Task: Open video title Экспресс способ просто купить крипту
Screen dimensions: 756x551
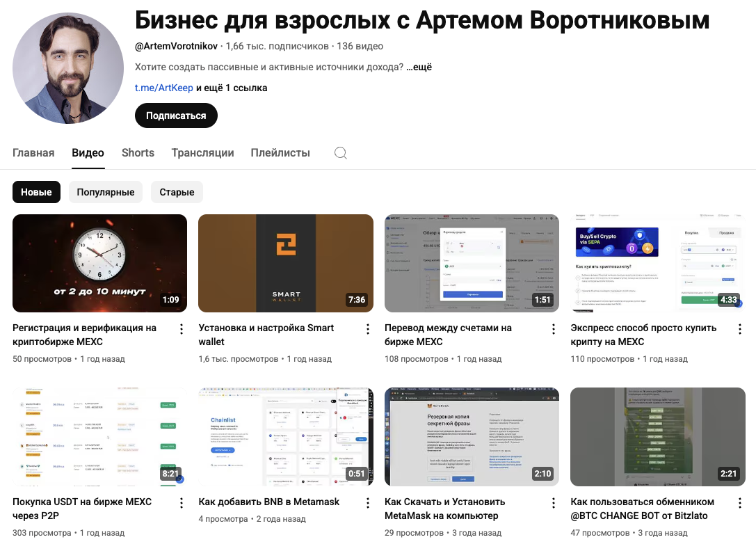Action: 643,335
